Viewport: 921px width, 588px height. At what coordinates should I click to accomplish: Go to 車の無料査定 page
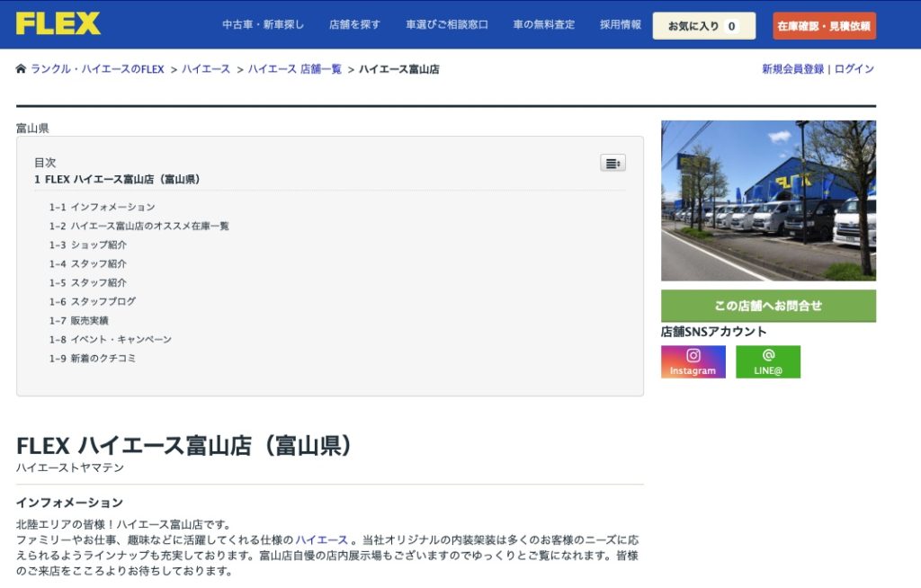[x=543, y=25]
